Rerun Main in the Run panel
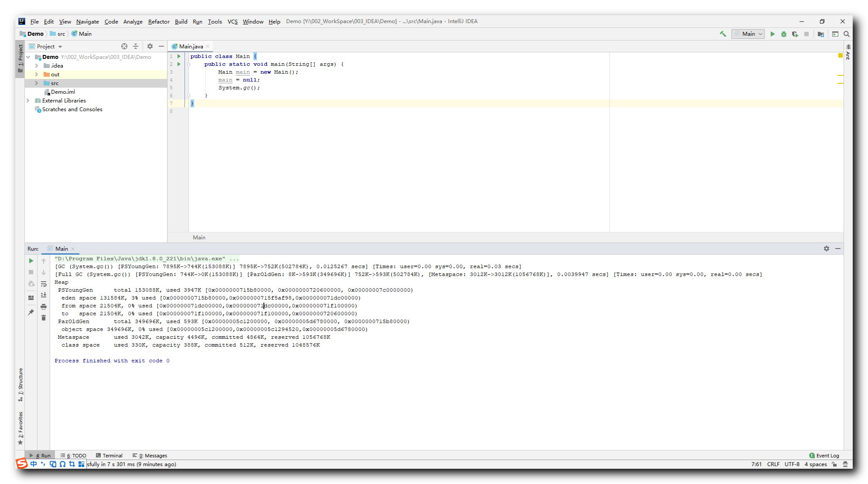 click(31, 261)
